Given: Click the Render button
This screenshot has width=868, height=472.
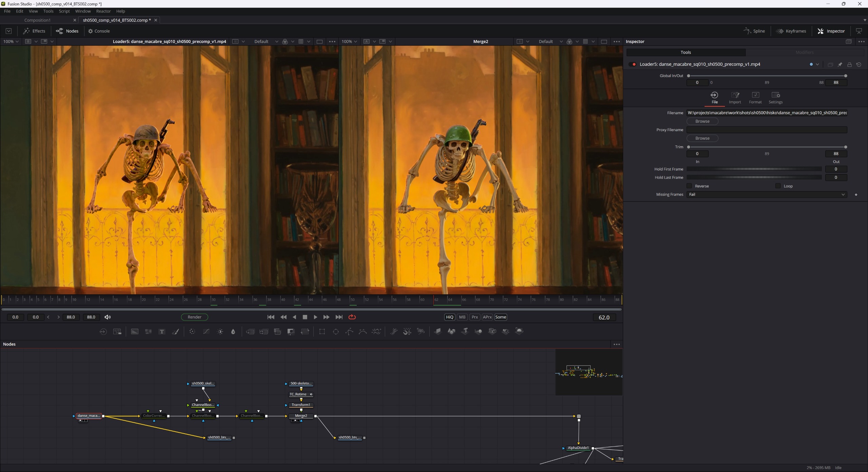Looking at the screenshot, I should (195, 317).
